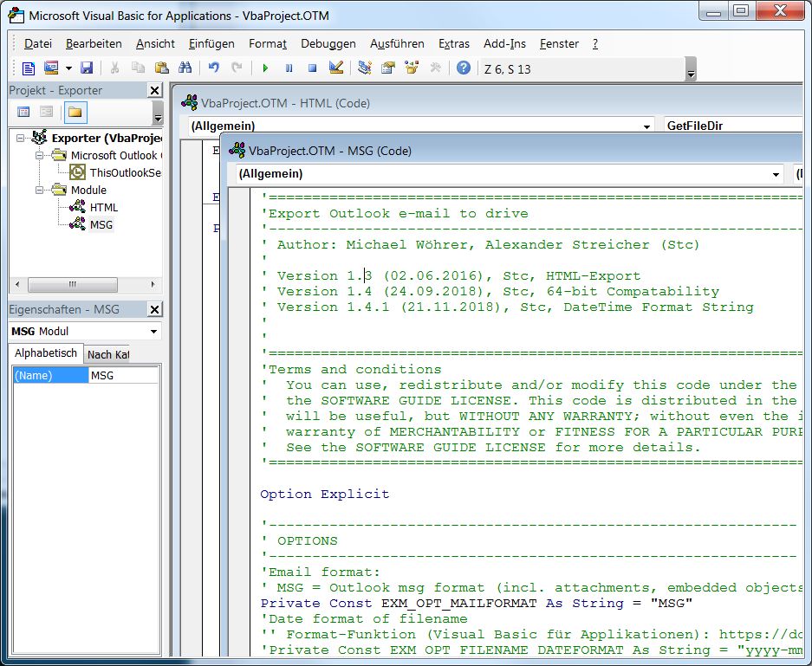This screenshot has height=666, width=812.
Task: Select the View Code icon in Projekt-Exporter
Action: (23, 111)
